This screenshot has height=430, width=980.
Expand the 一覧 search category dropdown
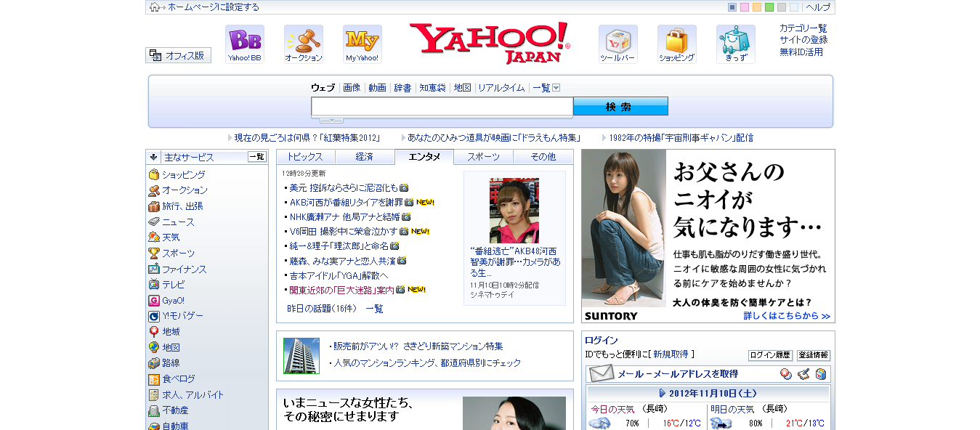pyautogui.click(x=556, y=88)
